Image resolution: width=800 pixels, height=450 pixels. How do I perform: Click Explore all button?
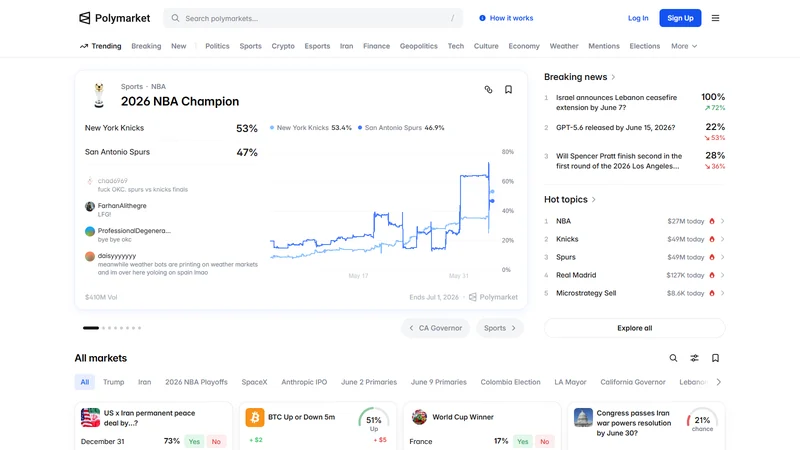pyautogui.click(x=634, y=328)
